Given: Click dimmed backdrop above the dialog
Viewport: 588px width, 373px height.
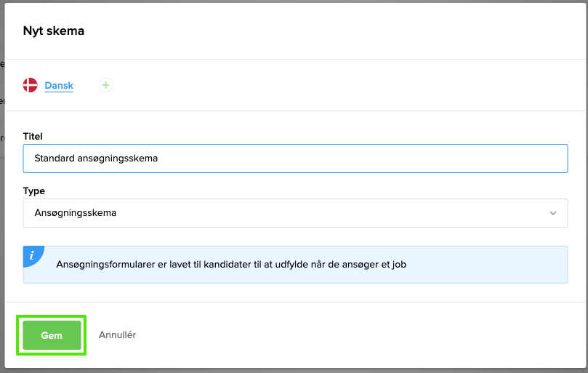Looking at the screenshot, I should (291, 1).
